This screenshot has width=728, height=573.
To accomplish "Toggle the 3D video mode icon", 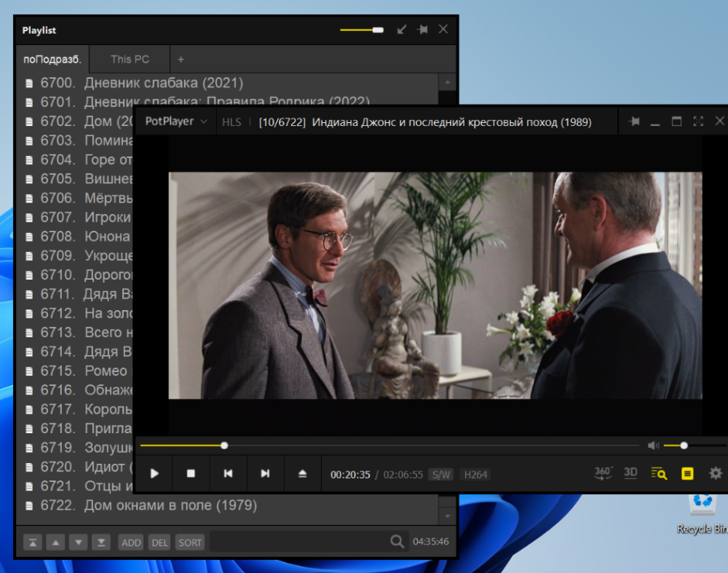I will [630, 473].
